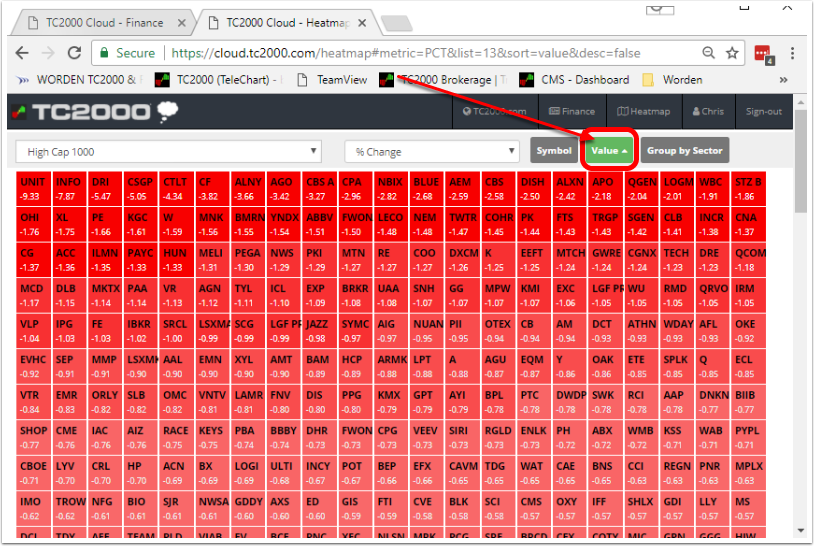Open TC2000 Brokerage bookmark
The width and height of the screenshot is (814, 546).
(x=443, y=80)
